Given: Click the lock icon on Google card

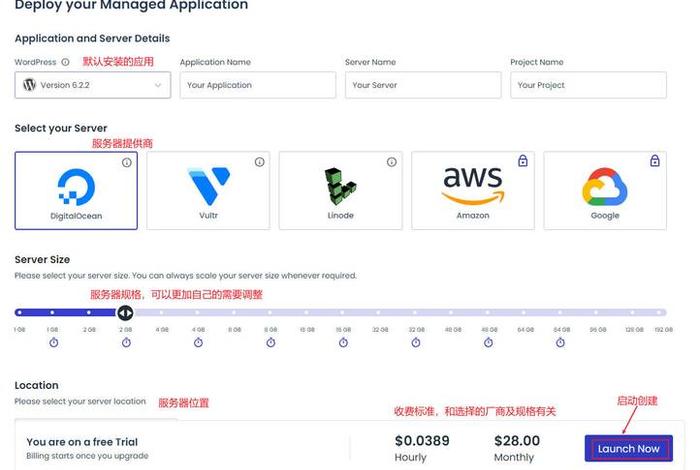Looking at the screenshot, I should (x=655, y=161).
